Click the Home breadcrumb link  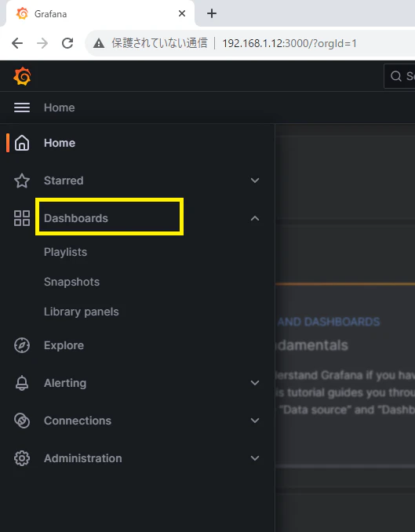point(60,107)
